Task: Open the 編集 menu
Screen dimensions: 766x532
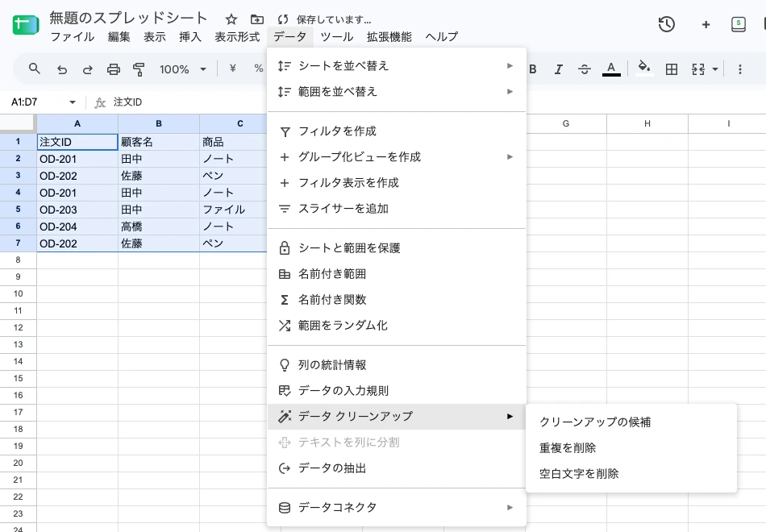Action: click(x=119, y=36)
